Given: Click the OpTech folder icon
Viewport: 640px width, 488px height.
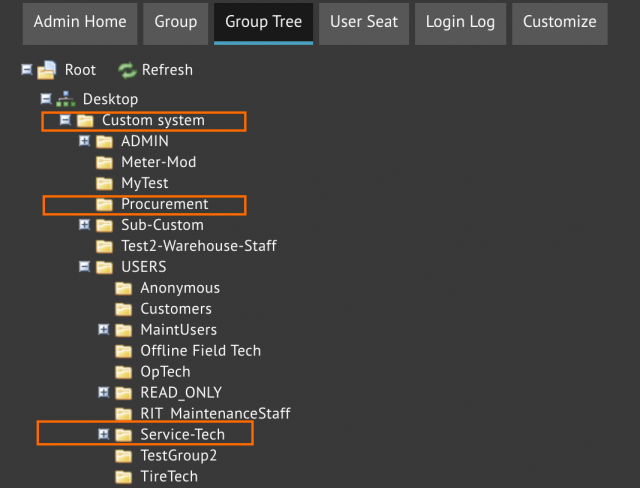Looking at the screenshot, I should [123, 372].
